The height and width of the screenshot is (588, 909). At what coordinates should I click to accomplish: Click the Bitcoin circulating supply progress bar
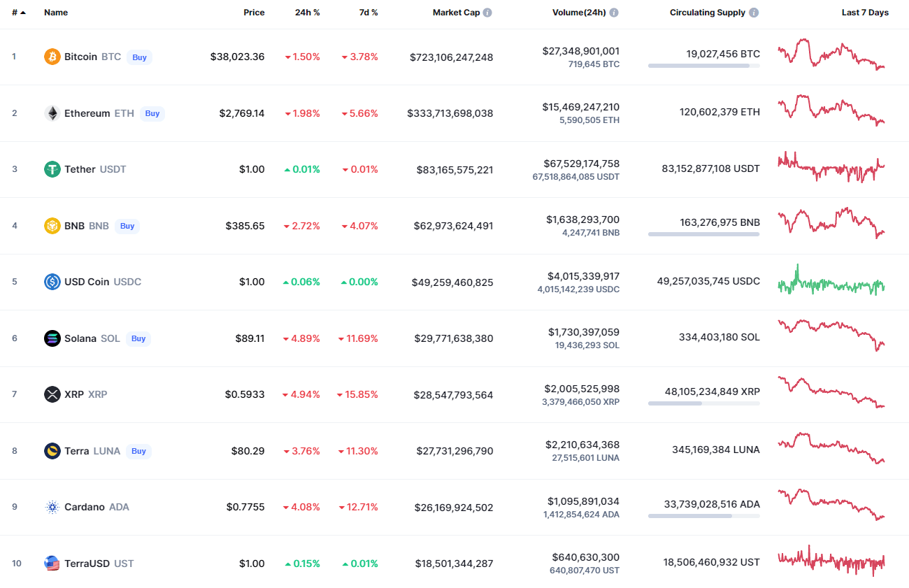pos(703,66)
